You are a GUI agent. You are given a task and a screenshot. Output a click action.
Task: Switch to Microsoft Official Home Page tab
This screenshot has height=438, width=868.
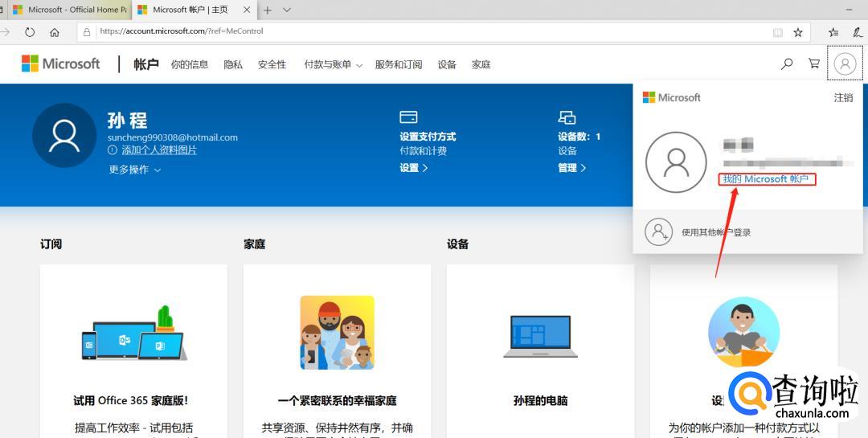click(x=69, y=10)
